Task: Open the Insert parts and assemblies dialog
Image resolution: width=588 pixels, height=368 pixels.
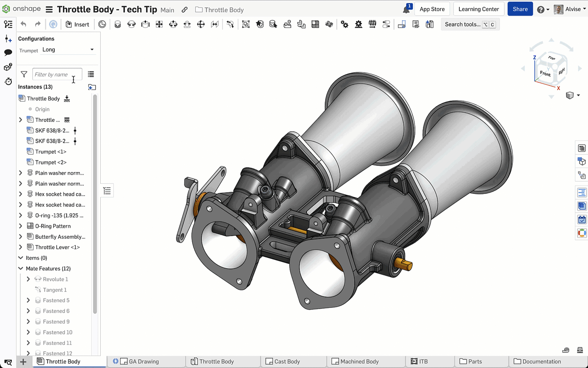Action: coord(78,24)
